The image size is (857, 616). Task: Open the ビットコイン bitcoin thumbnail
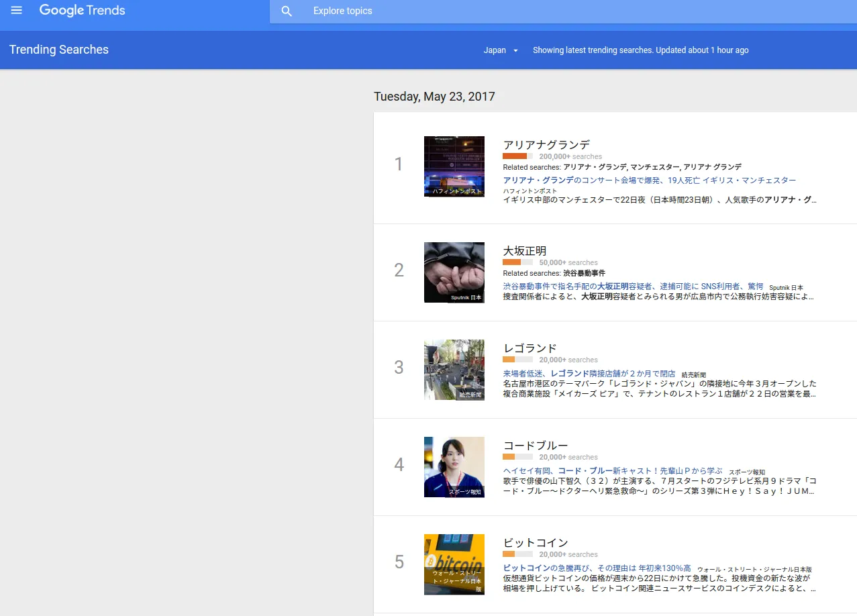click(x=454, y=564)
